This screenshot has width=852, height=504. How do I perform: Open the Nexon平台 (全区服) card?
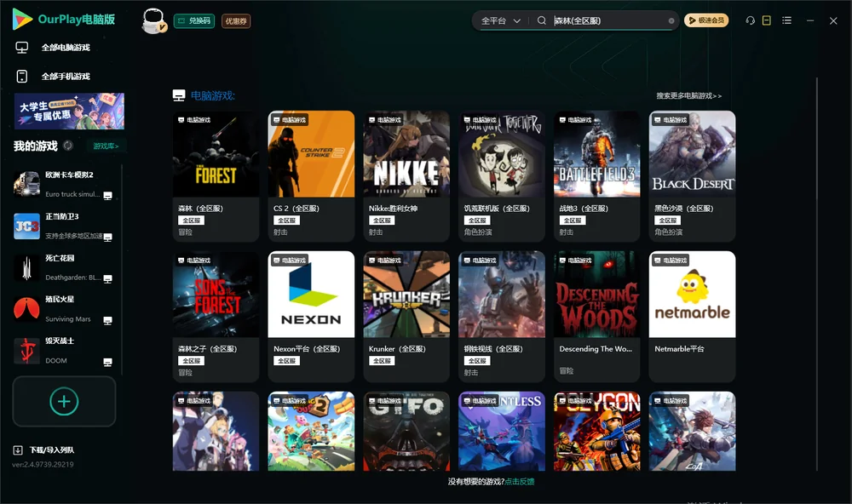311,317
